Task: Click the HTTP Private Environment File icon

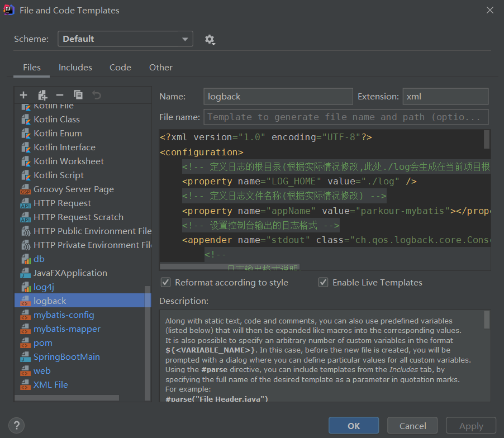Action: tap(26, 245)
